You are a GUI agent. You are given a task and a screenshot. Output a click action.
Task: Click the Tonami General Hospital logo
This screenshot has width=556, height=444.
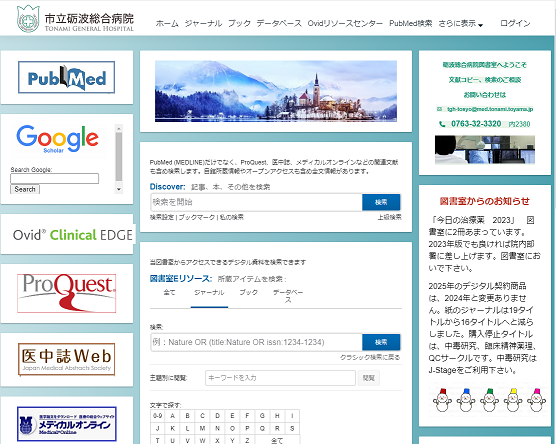(x=75, y=19)
